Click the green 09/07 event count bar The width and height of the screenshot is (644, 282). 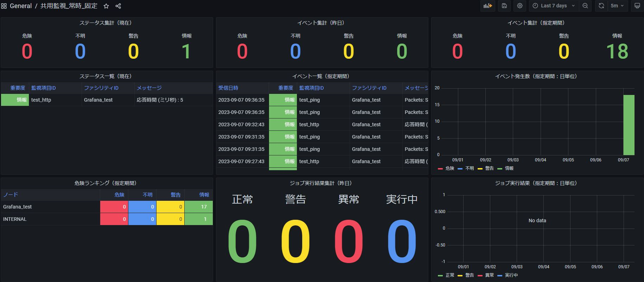pyautogui.click(x=629, y=125)
